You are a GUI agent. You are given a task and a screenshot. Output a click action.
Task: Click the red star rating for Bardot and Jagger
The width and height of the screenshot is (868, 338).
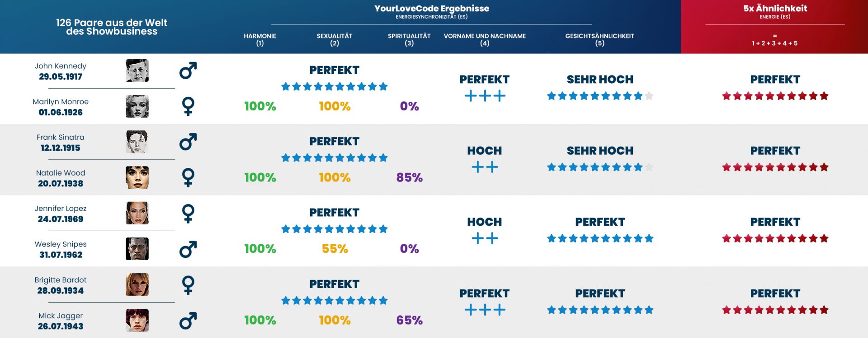(x=775, y=310)
